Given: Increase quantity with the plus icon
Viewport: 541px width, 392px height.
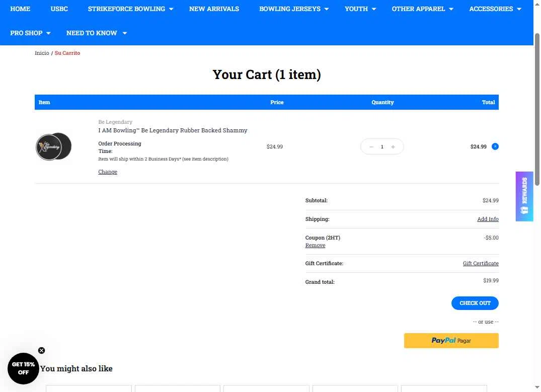Looking at the screenshot, I should coord(393,146).
